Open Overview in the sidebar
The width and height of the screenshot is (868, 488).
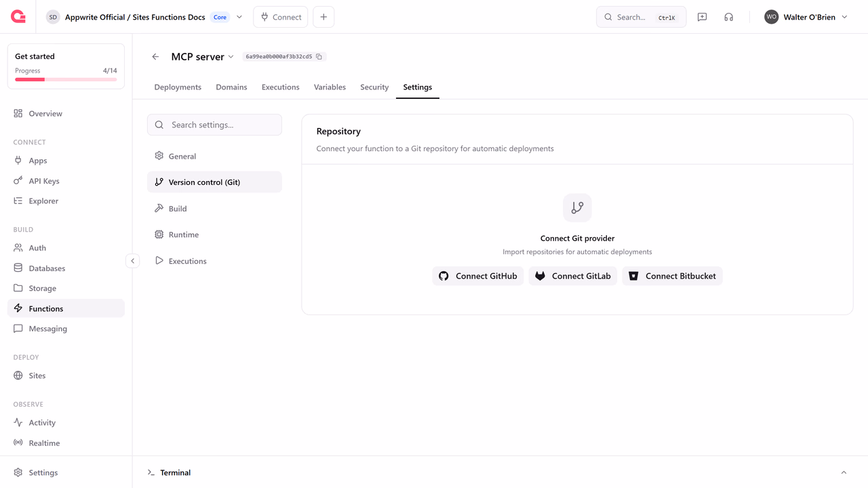tap(66, 114)
